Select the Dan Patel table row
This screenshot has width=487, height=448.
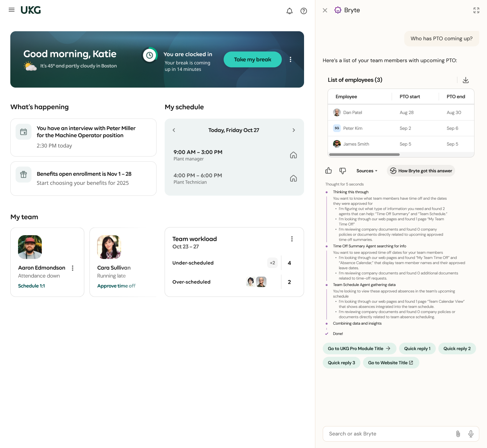(401, 112)
